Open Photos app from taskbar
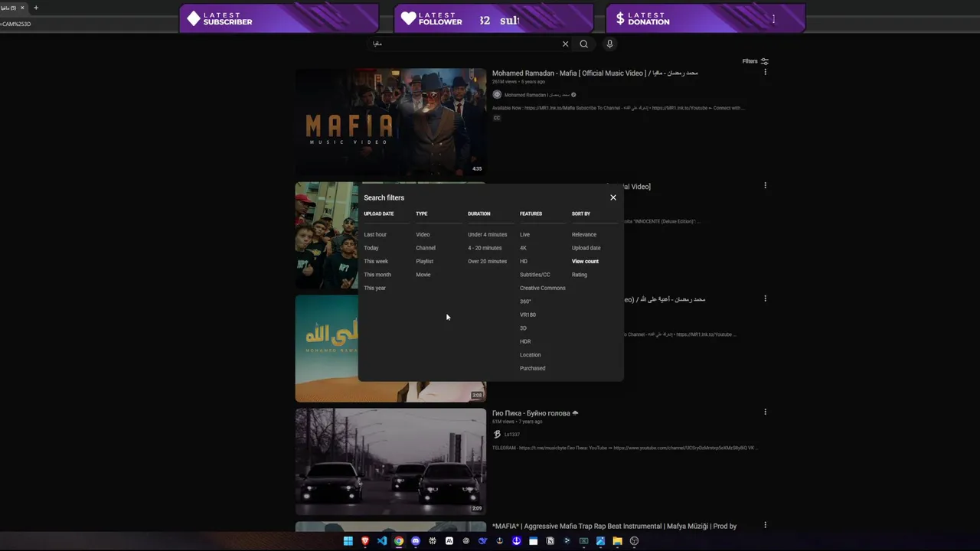Image resolution: width=980 pixels, height=551 pixels. [x=600, y=541]
